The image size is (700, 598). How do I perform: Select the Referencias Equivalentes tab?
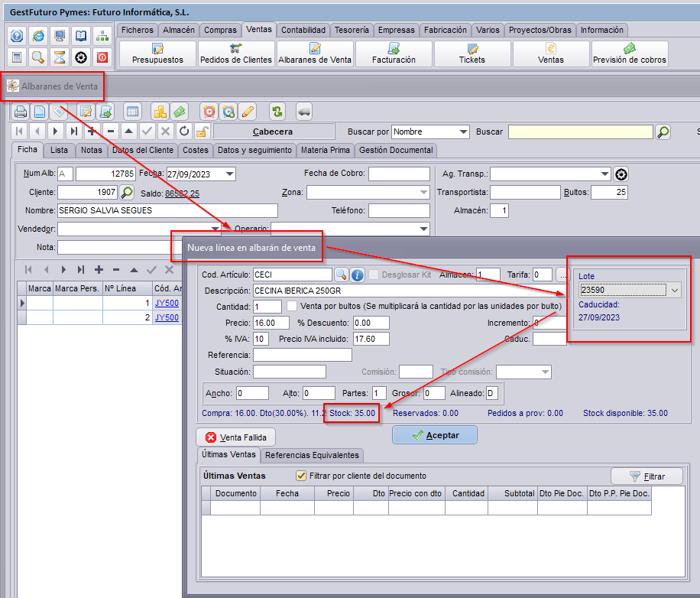312,455
